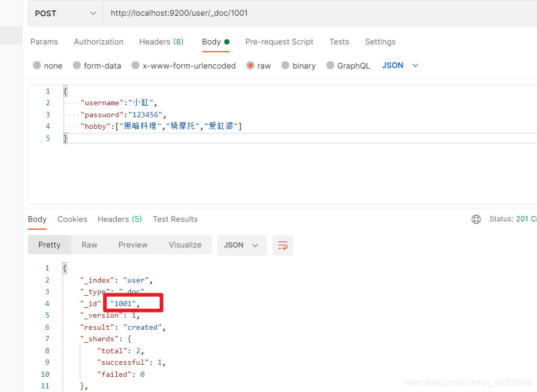Open the HTTP method POST dropdown
This screenshot has height=392, width=537.
click(x=65, y=13)
